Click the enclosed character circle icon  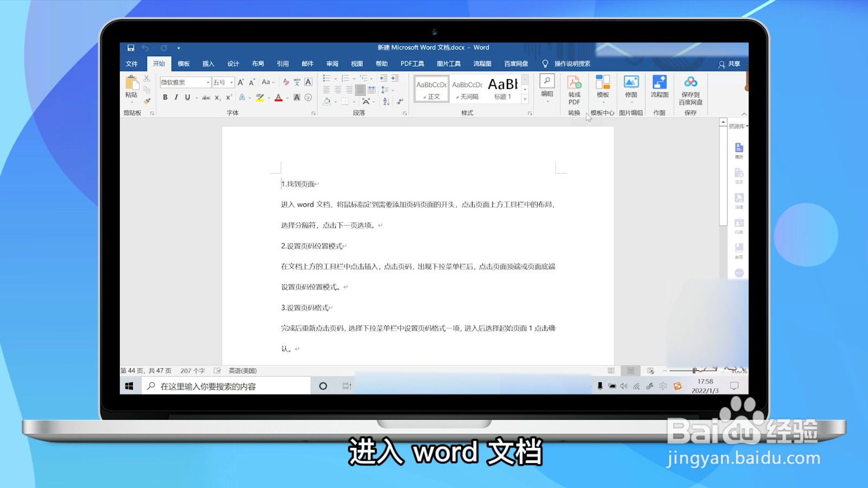click(308, 98)
